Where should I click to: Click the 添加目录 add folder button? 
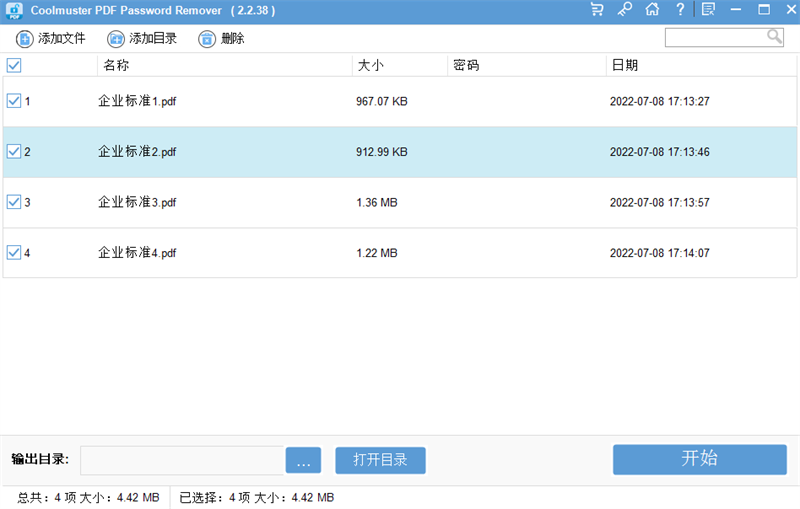coord(142,39)
